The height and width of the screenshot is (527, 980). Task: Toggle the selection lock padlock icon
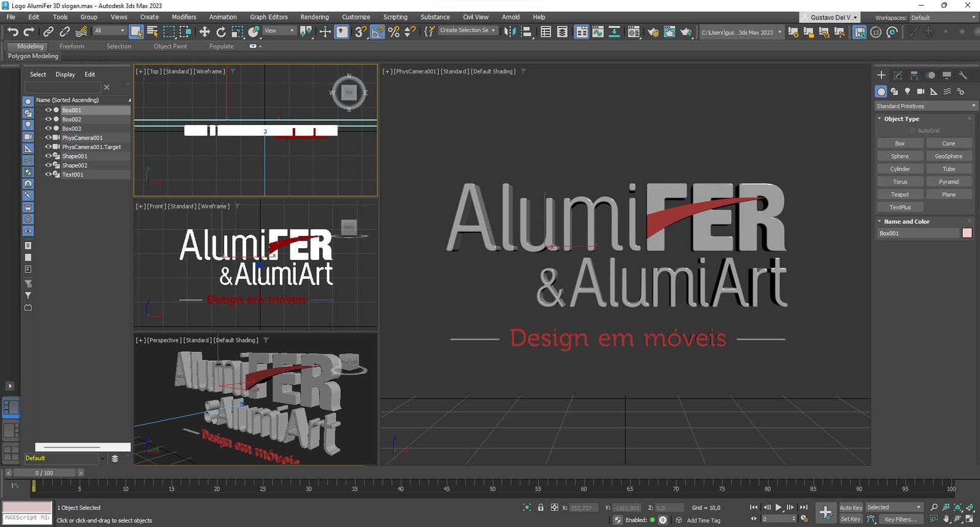tap(540, 507)
